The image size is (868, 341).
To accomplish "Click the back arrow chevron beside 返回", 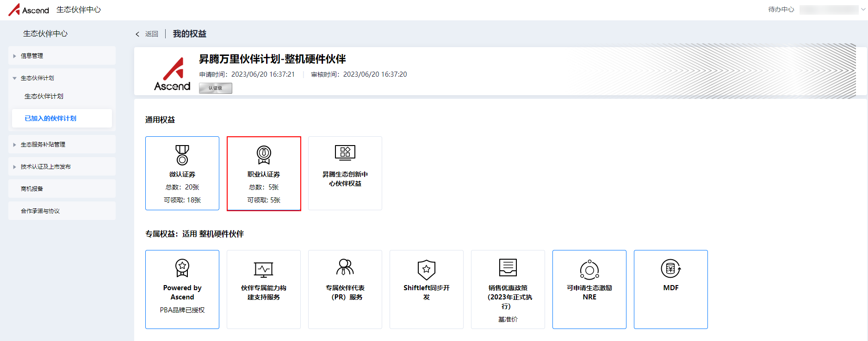I will (137, 34).
